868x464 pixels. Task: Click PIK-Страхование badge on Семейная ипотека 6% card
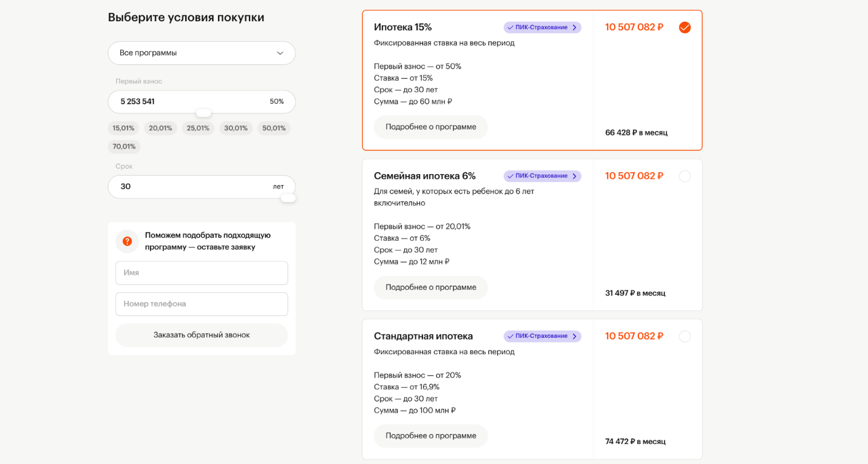[542, 176]
